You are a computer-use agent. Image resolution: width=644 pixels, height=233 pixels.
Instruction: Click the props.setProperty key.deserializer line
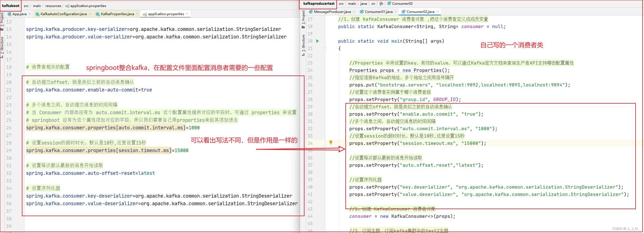point(486,187)
